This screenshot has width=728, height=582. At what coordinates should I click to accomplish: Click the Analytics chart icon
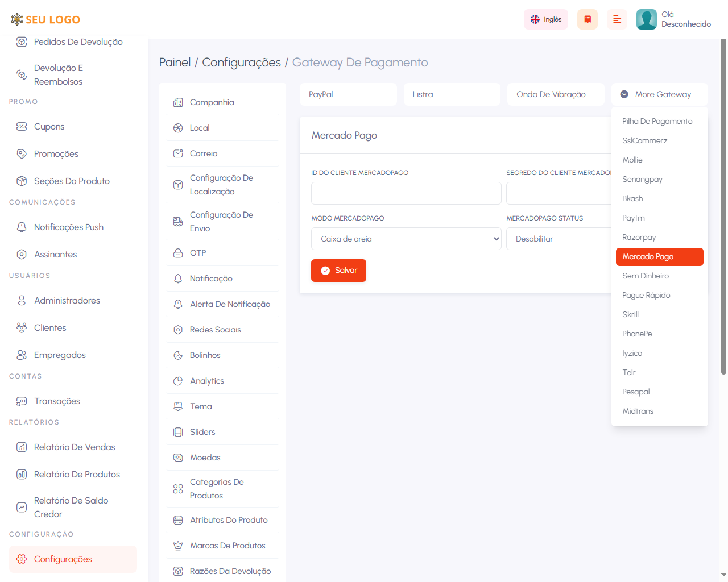tap(178, 381)
